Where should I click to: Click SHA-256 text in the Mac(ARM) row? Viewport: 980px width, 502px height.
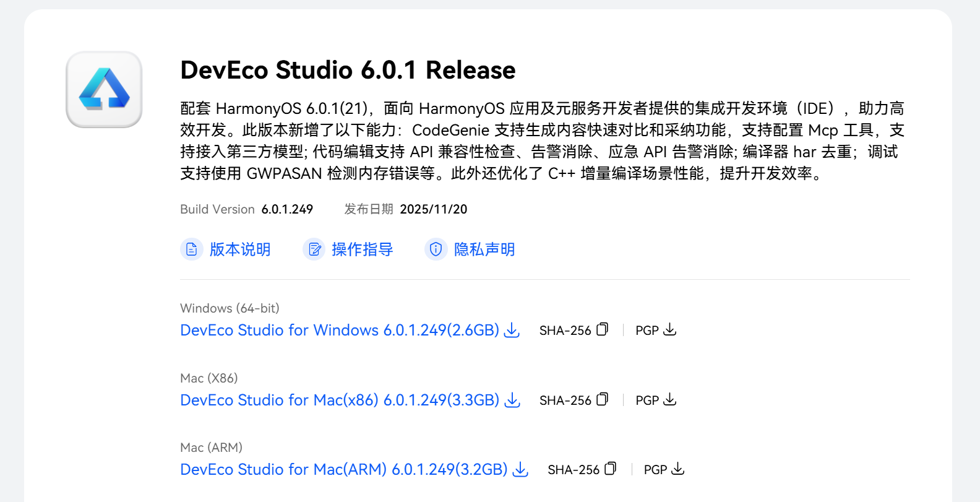(x=574, y=470)
